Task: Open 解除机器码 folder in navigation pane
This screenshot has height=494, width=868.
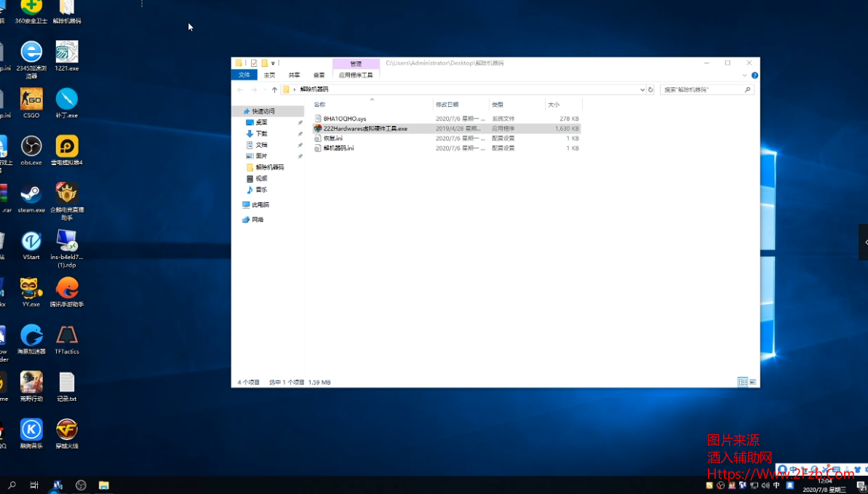Action: [270, 167]
